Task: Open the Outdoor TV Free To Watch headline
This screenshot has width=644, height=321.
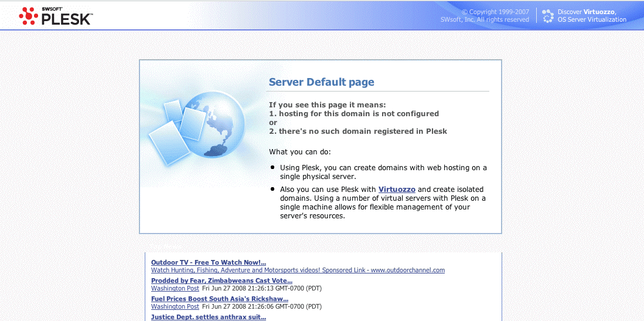Action: (x=208, y=262)
